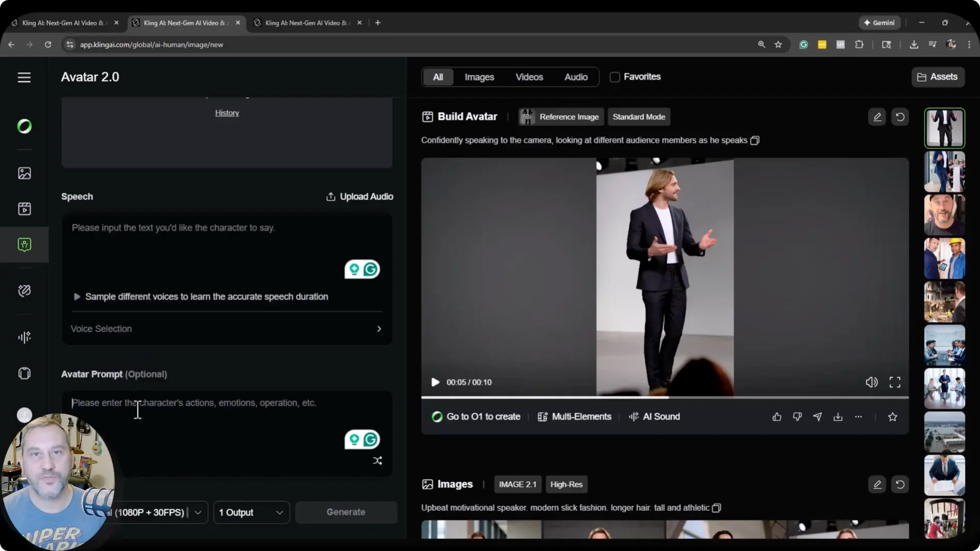Viewport: 980px width, 551px height.
Task: Click edit pencil icon for Build Avatar
Action: point(877,117)
